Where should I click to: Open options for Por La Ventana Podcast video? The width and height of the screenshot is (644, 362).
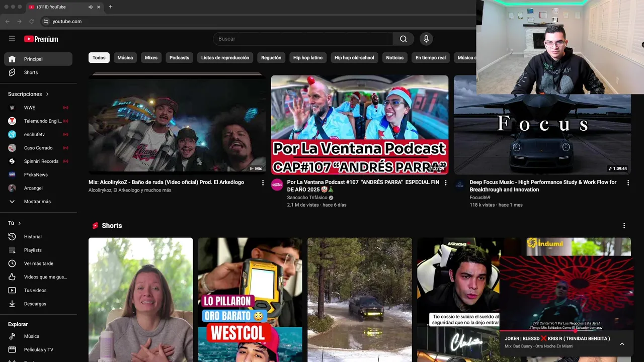click(445, 183)
